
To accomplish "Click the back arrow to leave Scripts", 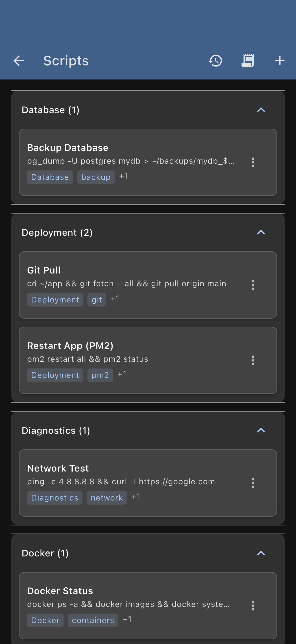I will (19, 60).
